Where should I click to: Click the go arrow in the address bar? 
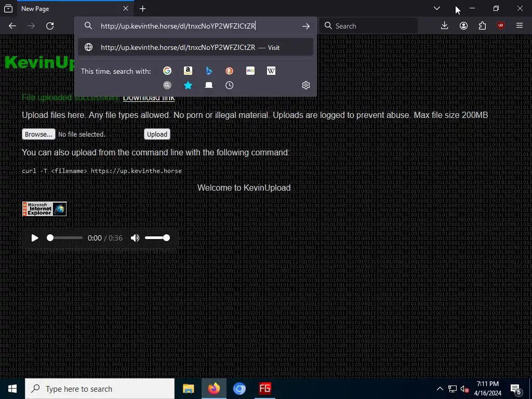pos(306,26)
